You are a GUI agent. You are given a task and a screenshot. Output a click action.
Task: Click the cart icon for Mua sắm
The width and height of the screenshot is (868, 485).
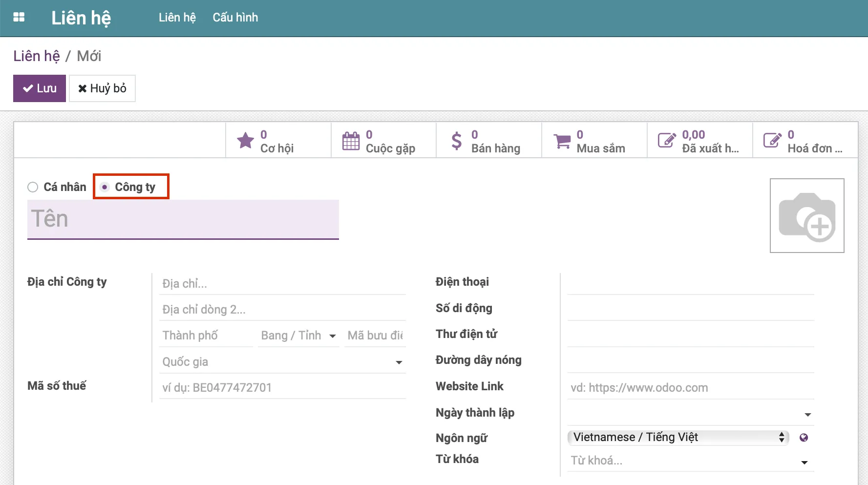[x=562, y=141]
